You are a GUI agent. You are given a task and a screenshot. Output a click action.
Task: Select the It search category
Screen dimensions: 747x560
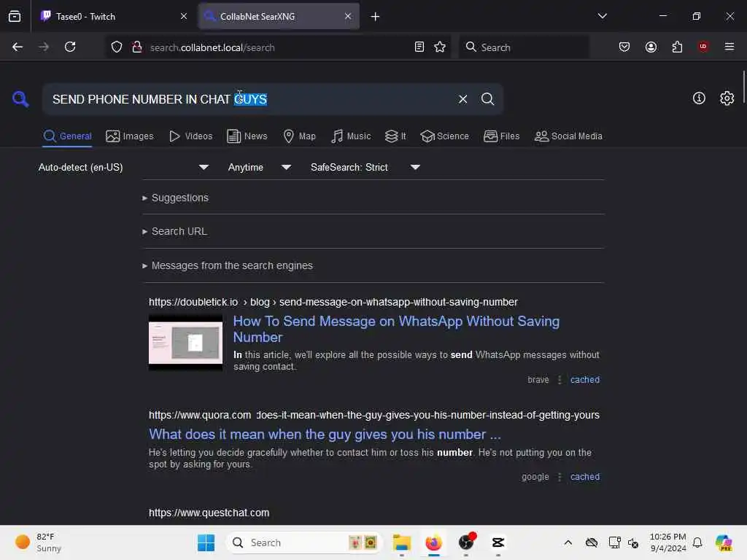click(395, 136)
